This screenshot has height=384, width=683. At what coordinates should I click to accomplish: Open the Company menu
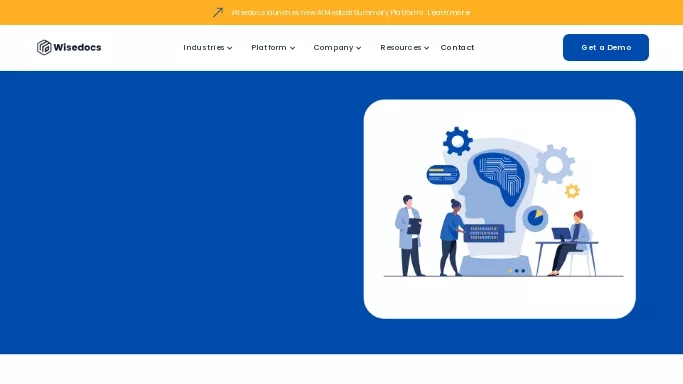click(x=333, y=47)
